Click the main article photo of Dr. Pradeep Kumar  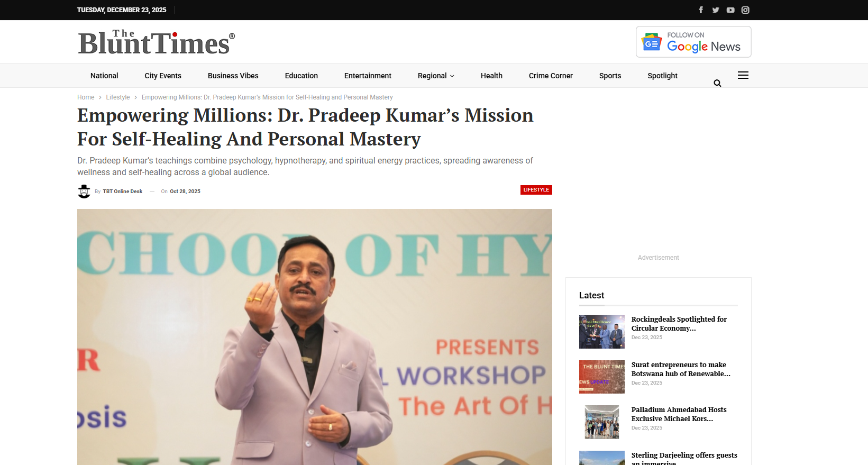pyautogui.click(x=315, y=337)
